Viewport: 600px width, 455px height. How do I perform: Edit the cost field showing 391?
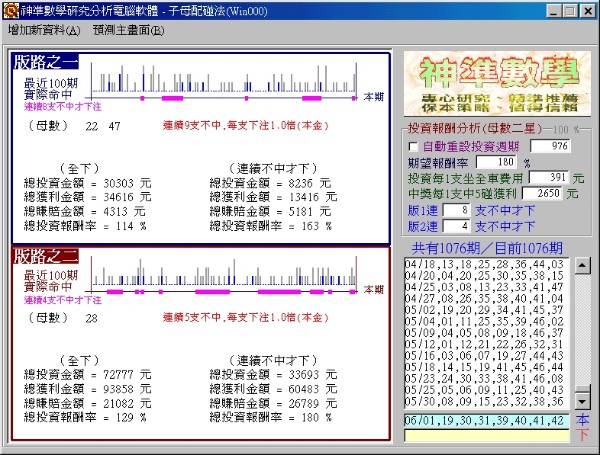549,177
